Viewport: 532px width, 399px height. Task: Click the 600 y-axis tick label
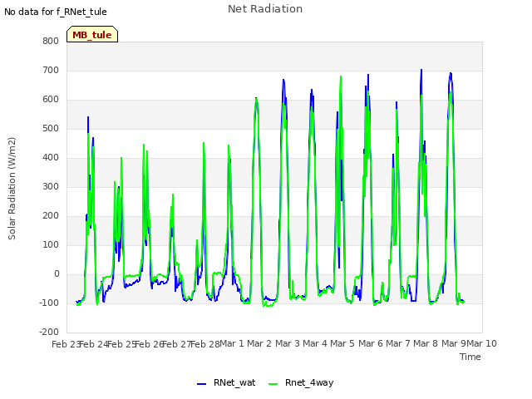pyautogui.click(x=51, y=100)
